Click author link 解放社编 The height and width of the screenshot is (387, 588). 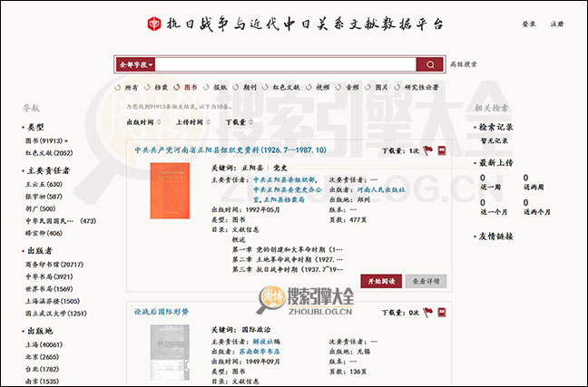266,342
